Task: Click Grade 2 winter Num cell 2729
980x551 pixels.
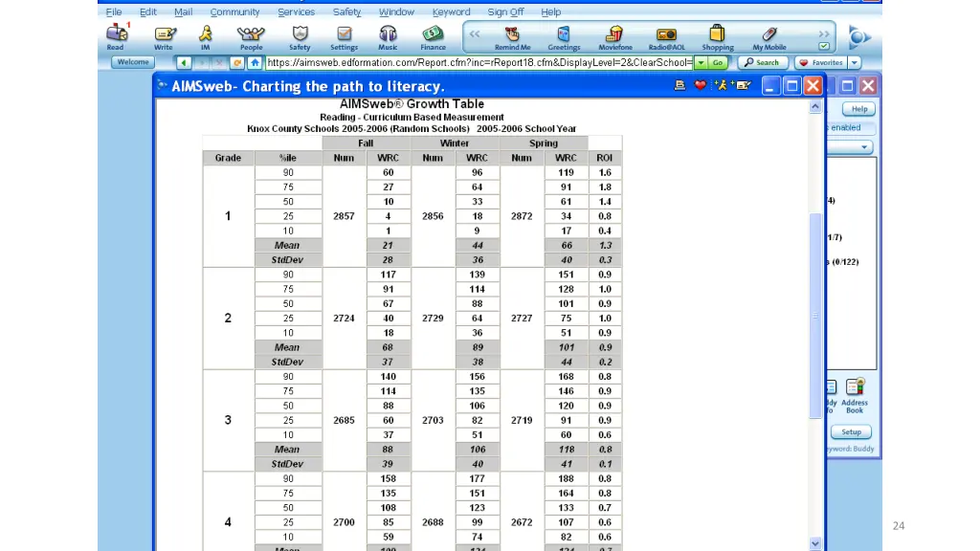Action: [x=433, y=318]
